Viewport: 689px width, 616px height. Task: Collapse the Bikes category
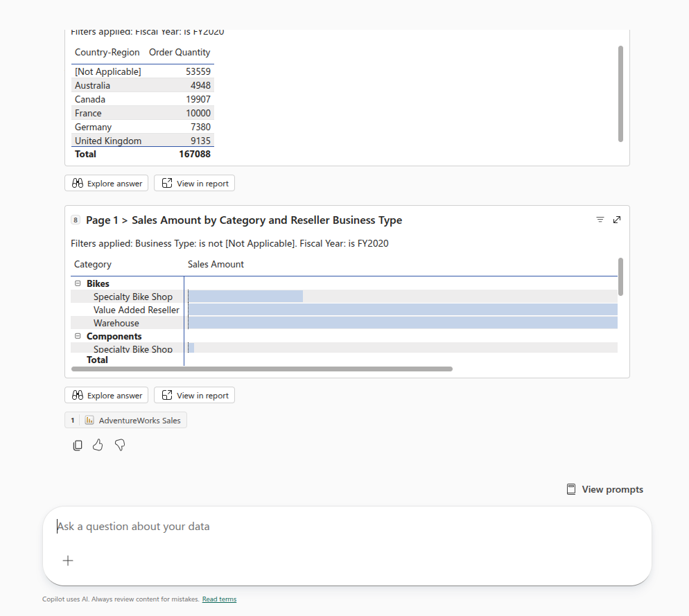click(78, 283)
